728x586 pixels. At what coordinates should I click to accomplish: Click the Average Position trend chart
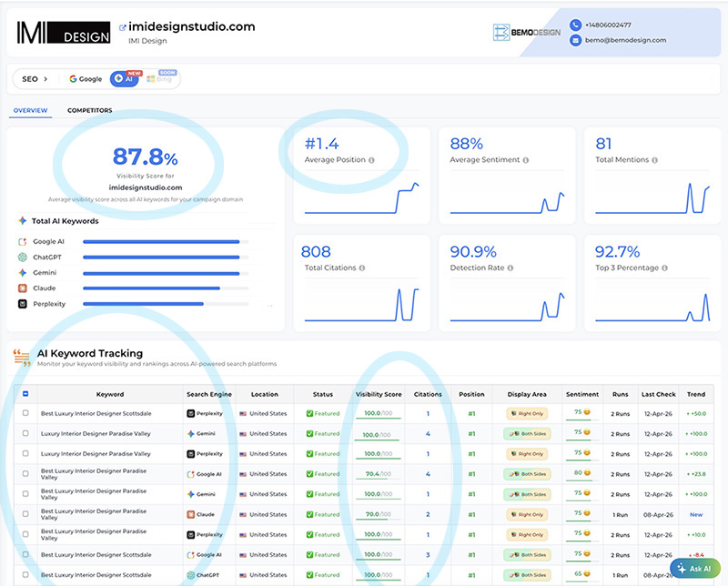pos(361,197)
